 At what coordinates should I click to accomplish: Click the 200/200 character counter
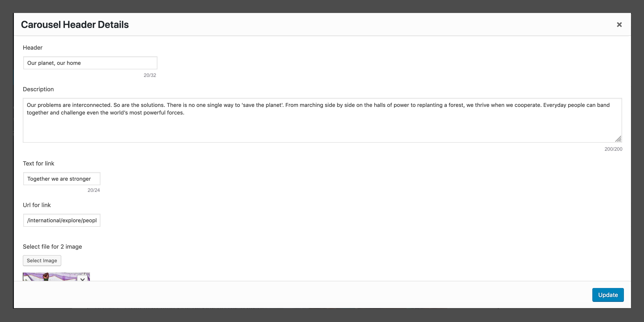[x=613, y=149]
